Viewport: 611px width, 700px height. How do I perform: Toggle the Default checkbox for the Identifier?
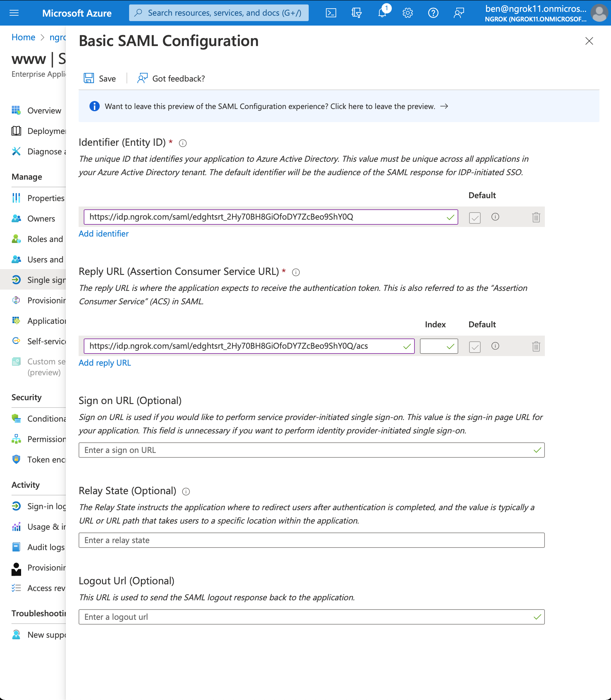coord(475,217)
